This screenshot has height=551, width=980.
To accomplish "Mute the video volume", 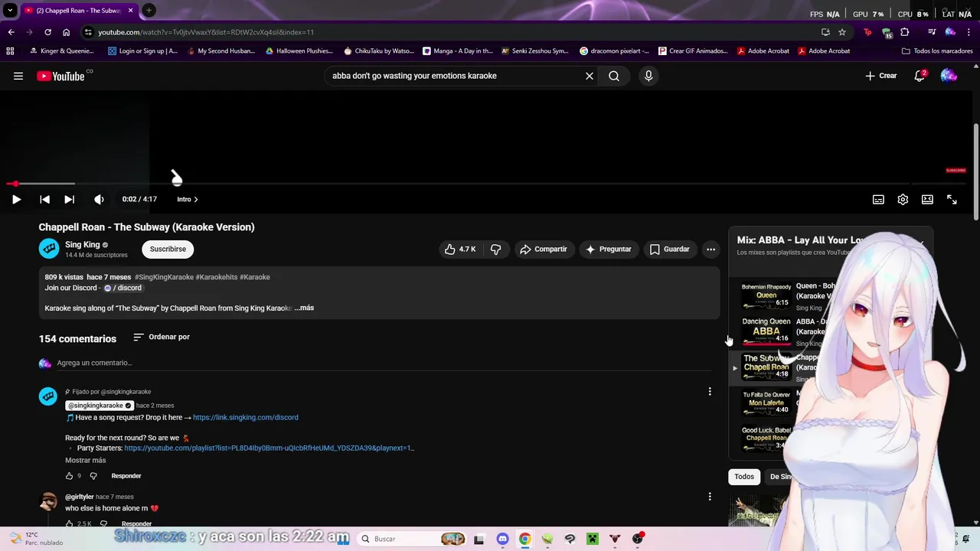I will [x=99, y=199].
